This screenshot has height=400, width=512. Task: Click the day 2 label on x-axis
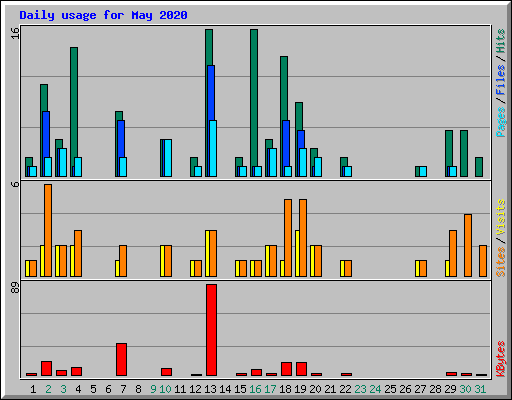(x=48, y=389)
